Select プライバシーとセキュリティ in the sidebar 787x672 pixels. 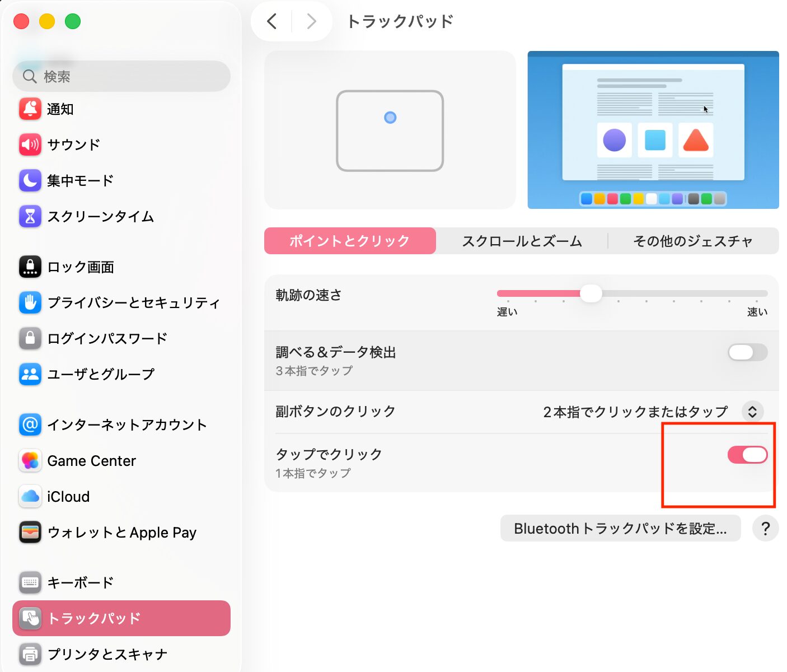(133, 302)
